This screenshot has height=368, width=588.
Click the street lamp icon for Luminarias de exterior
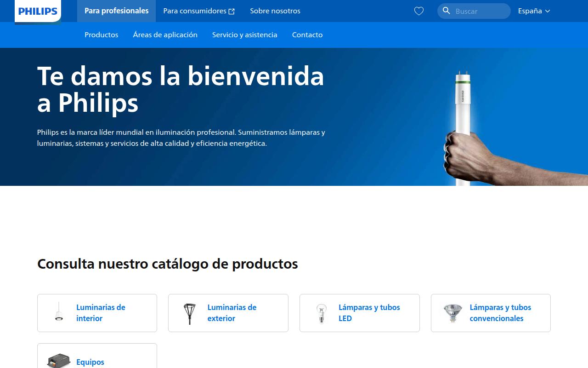point(189,313)
